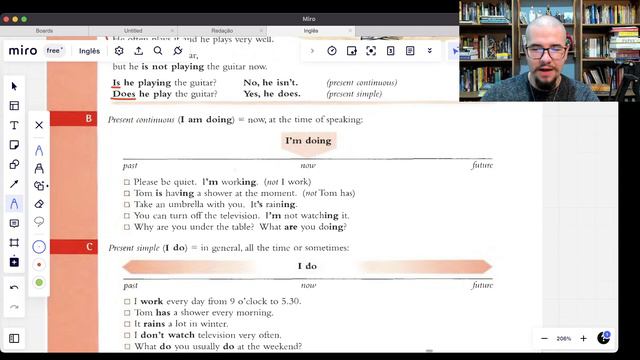The image size is (640, 360).
Task: Choose the Smart drawing shapes option
Action: (x=40, y=186)
